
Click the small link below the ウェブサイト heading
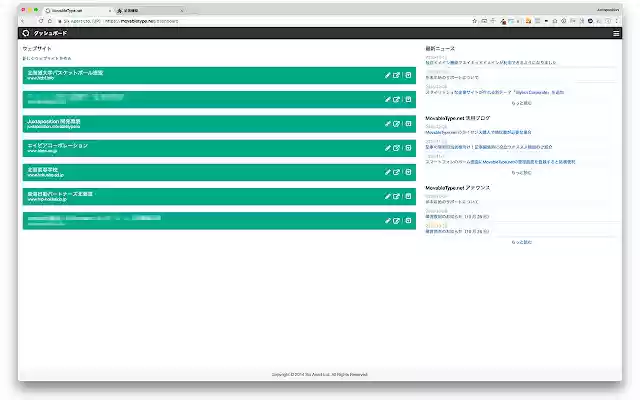[x=47, y=58]
